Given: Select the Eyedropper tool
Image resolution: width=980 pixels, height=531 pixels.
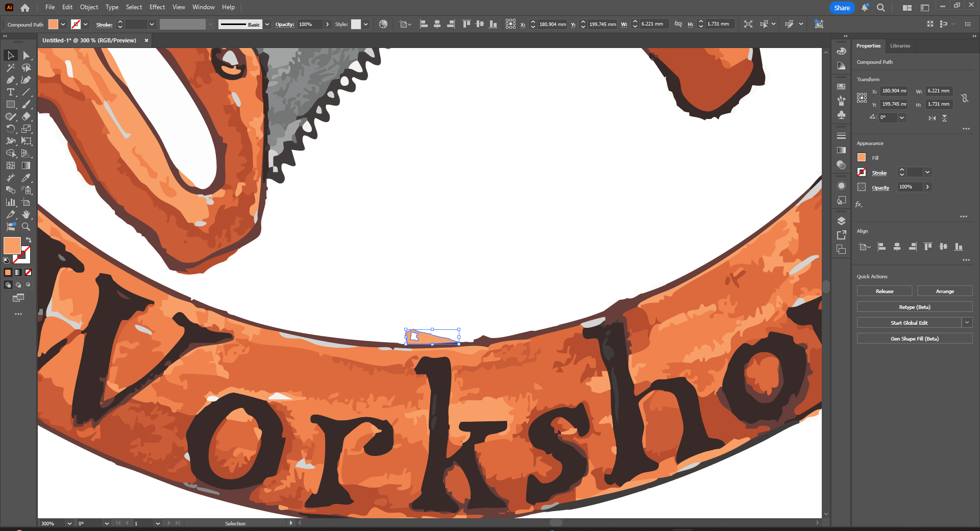Looking at the screenshot, I should point(27,178).
